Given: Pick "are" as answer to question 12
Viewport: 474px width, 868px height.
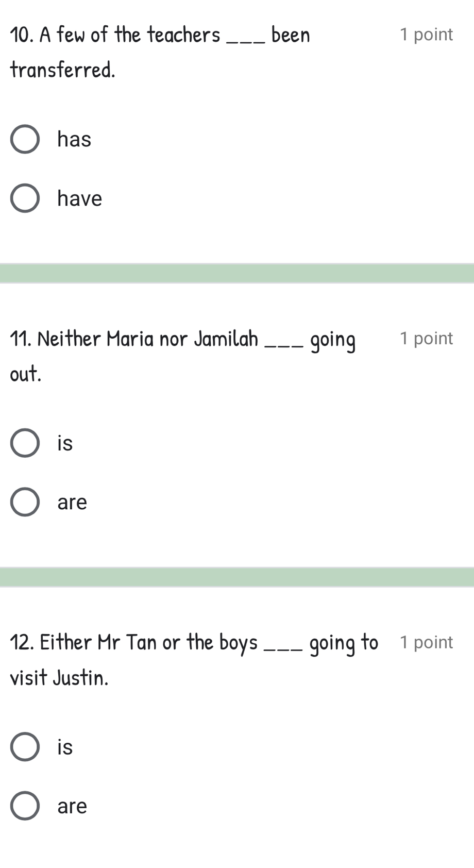Looking at the screenshot, I should [25, 805].
